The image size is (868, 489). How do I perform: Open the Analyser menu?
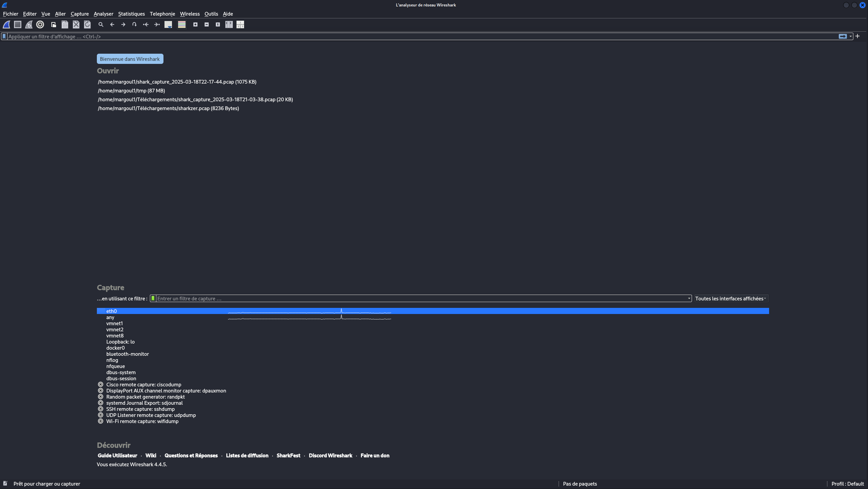(x=103, y=14)
